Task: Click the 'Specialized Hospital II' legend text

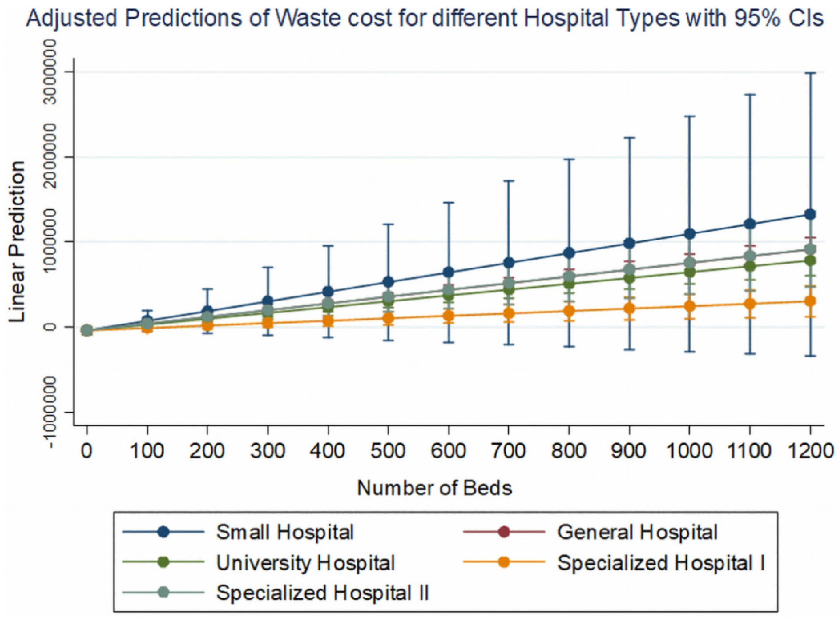Action: point(322,593)
